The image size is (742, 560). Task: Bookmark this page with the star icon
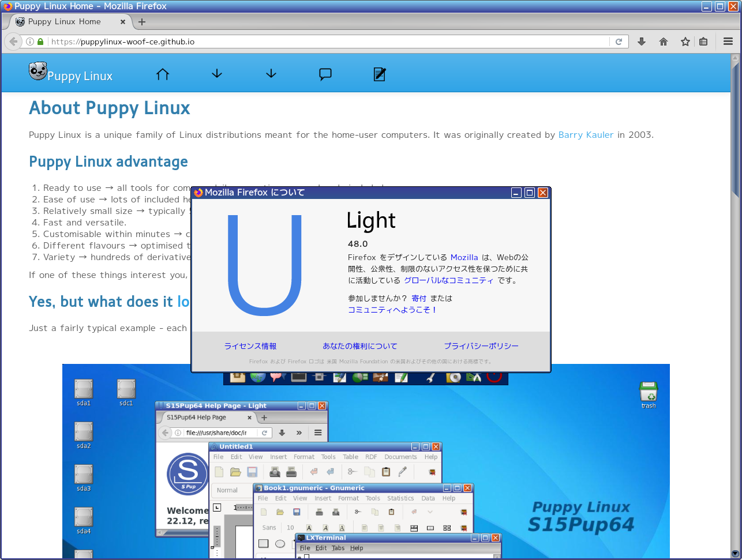pyautogui.click(x=685, y=42)
